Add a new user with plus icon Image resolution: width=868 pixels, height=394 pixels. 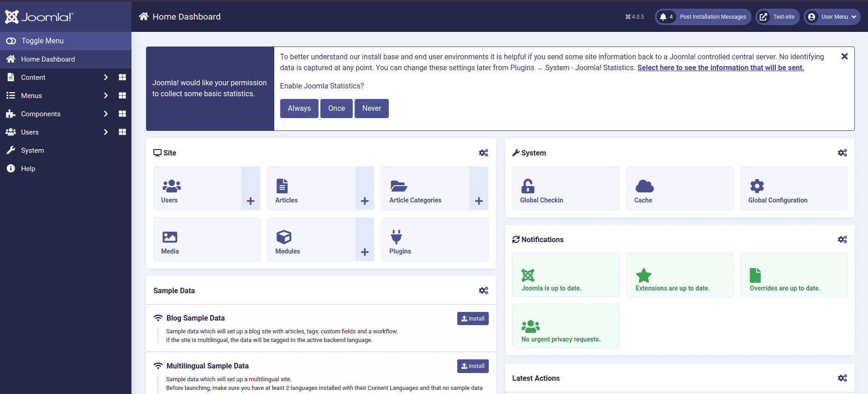251,188
